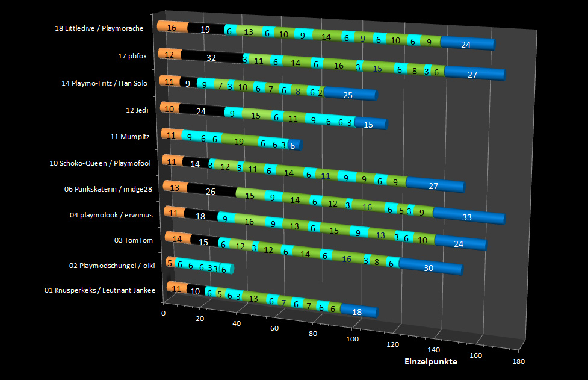Select the 100 tick label on the axis
Viewport: 588px width, 380px height.
click(352, 339)
